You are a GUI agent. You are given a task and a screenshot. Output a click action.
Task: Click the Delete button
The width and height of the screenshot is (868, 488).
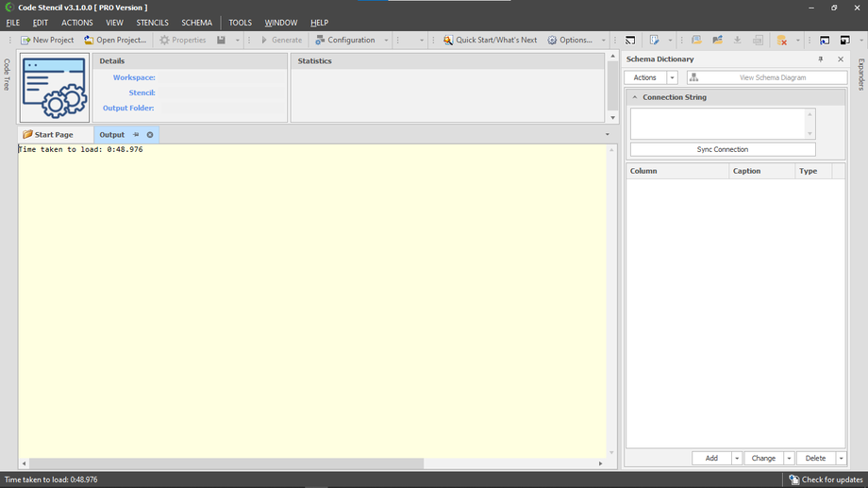coord(815,458)
